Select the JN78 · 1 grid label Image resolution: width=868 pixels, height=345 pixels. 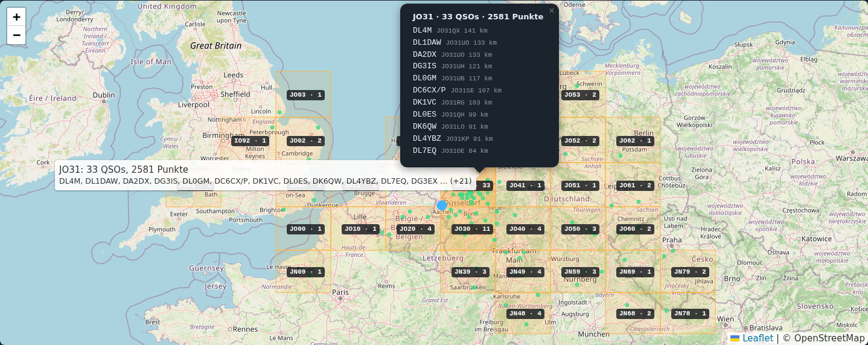691,314
